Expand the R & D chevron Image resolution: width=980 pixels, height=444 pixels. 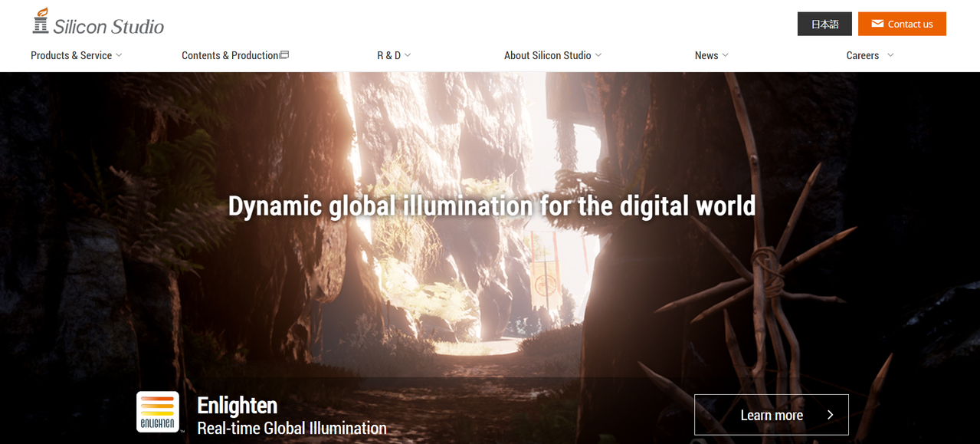click(408, 55)
